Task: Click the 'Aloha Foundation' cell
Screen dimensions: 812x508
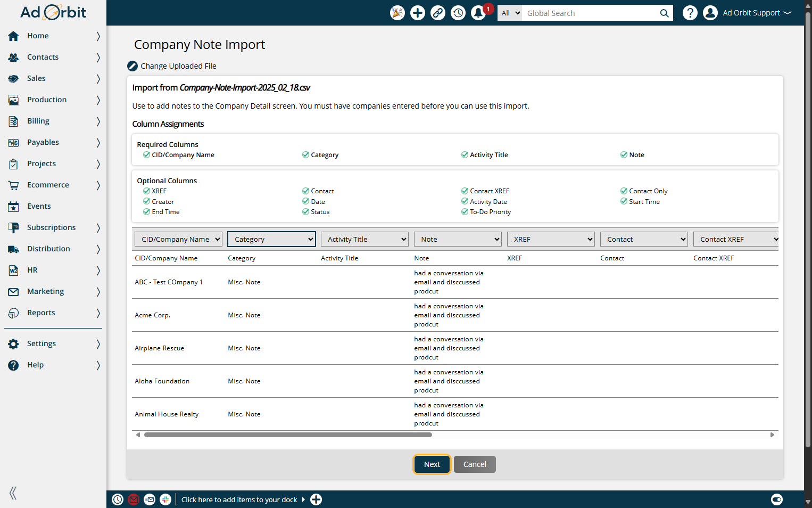Action: (162, 381)
